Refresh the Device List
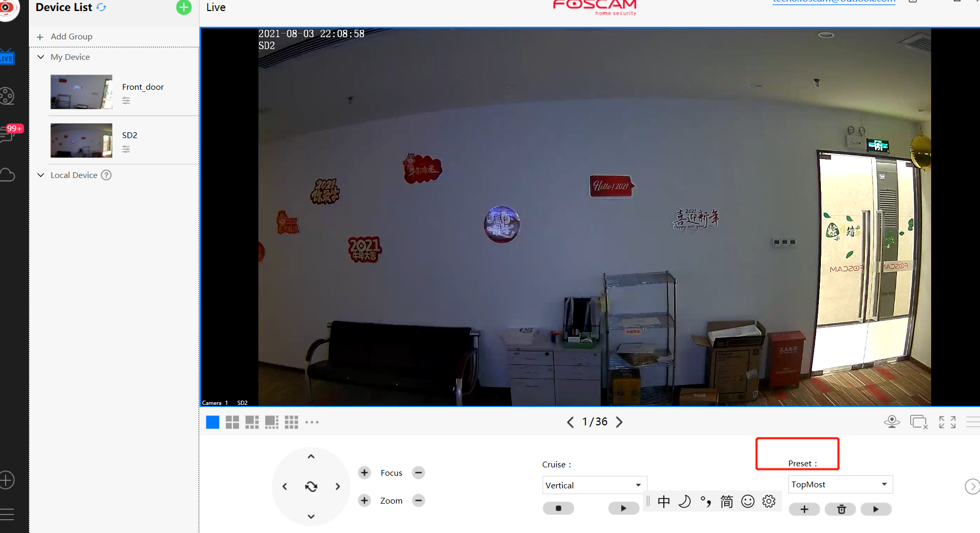Viewport: 980px width, 533px height. tap(100, 7)
